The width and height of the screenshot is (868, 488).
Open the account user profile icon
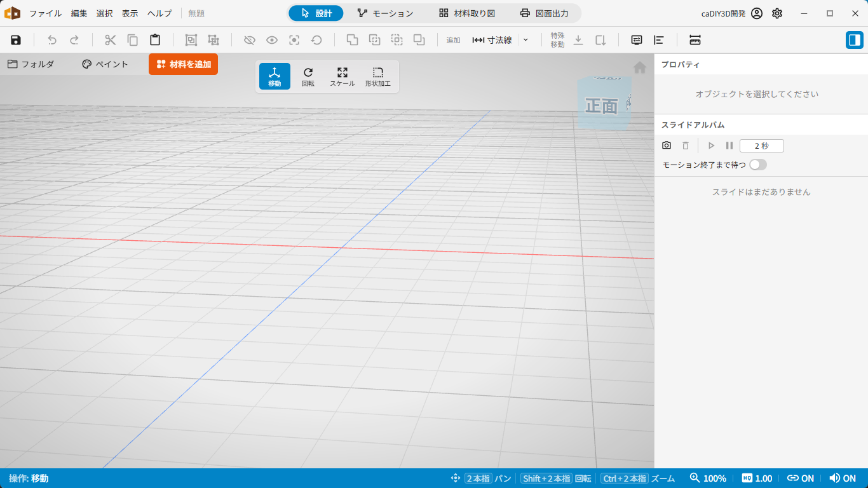click(x=757, y=13)
